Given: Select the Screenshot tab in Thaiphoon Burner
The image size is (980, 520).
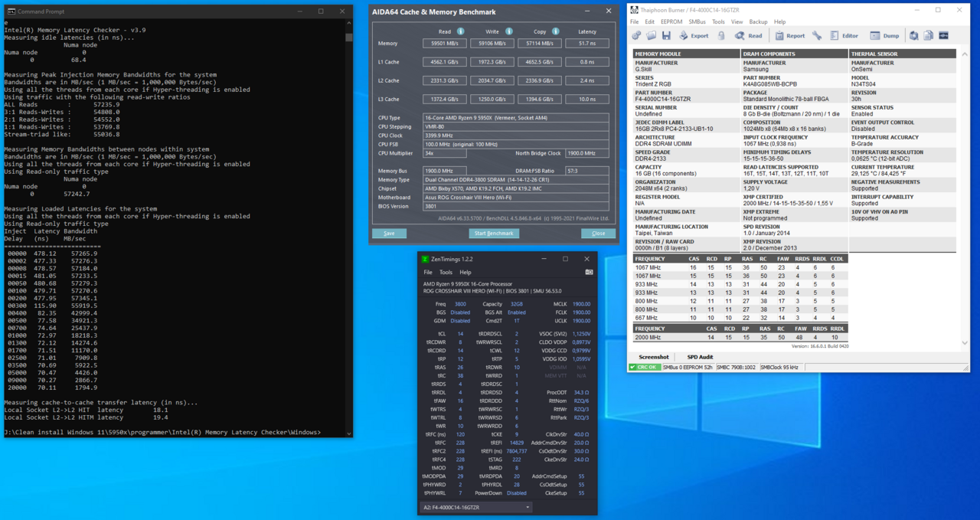Looking at the screenshot, I should [x=653, y=357].
